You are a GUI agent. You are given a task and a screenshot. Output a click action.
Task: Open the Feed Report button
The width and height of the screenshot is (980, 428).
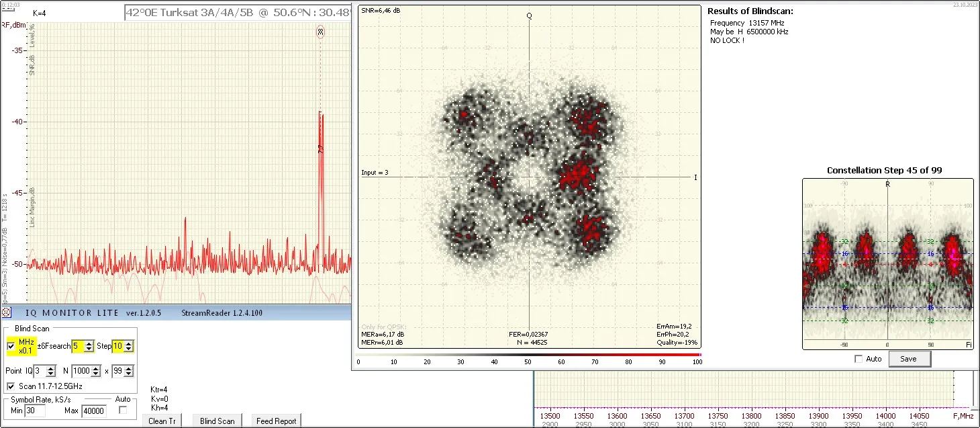point(276,421)
